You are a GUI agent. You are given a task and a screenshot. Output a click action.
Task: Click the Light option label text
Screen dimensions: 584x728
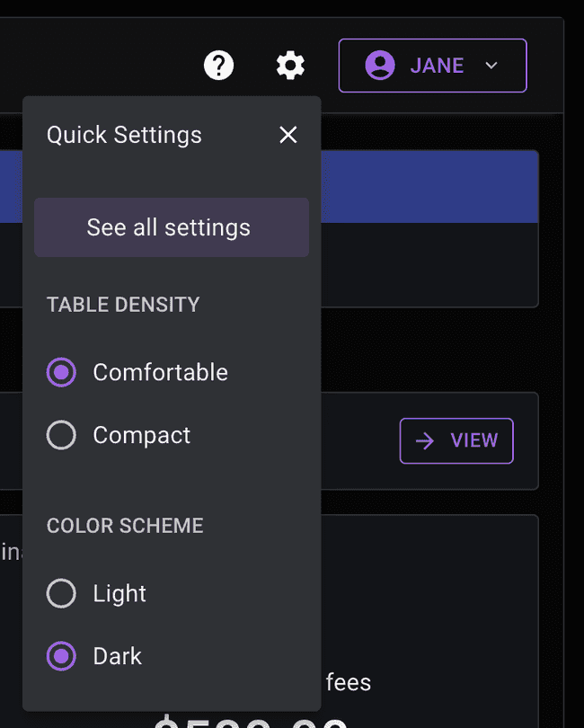[119, 593]
